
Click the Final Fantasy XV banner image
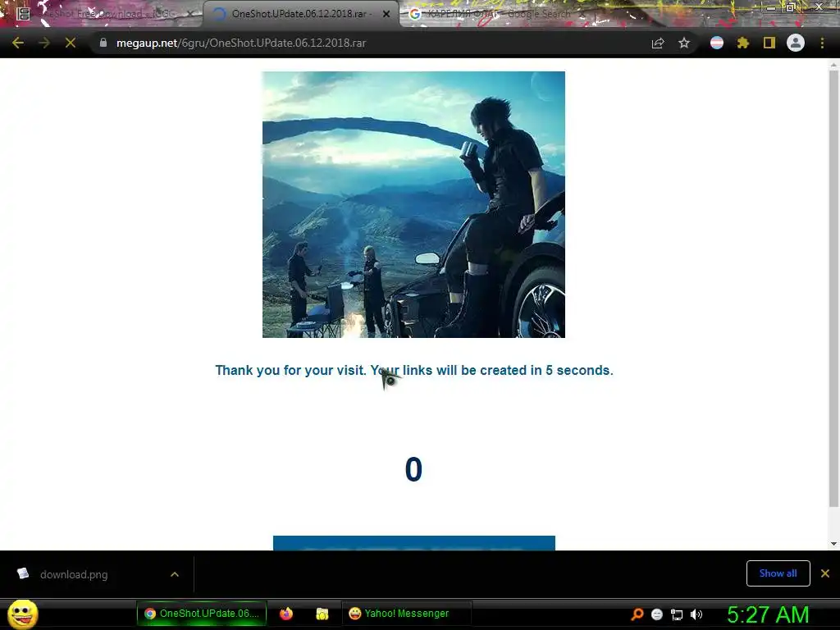[x=413, y=204]
